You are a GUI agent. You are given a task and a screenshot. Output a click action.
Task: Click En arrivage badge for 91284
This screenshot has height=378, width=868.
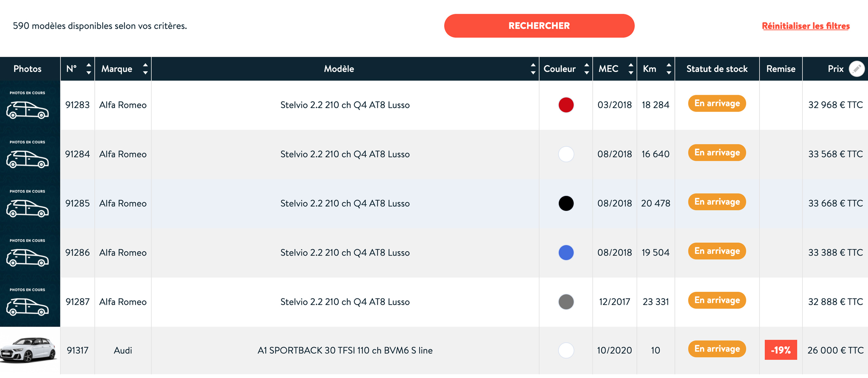click(x=717, y=152)
